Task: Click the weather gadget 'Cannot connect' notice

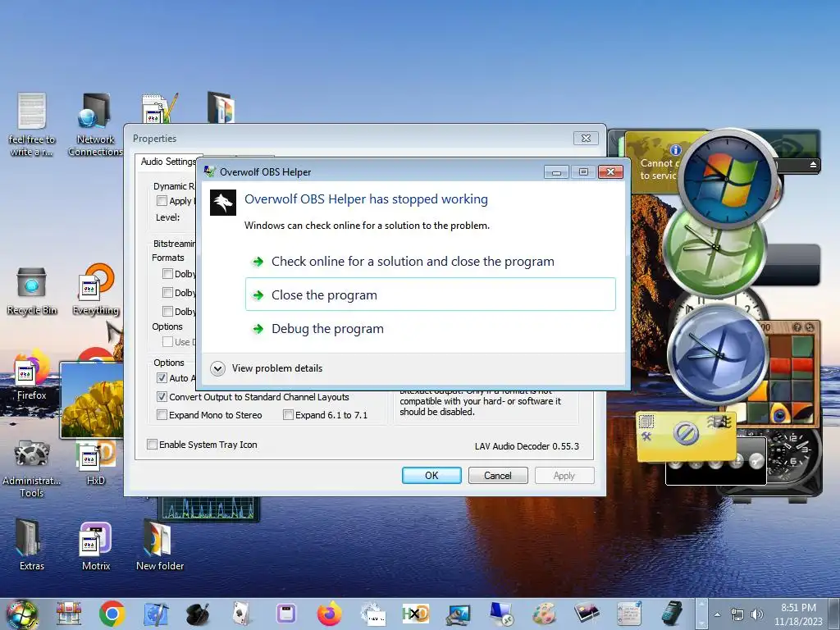Action: click(x=659, y=162)
